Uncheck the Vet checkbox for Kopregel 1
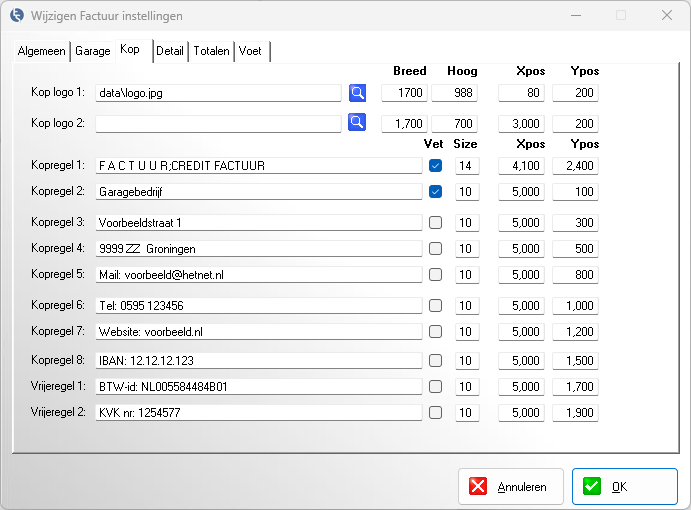 [x=435, y=165]
